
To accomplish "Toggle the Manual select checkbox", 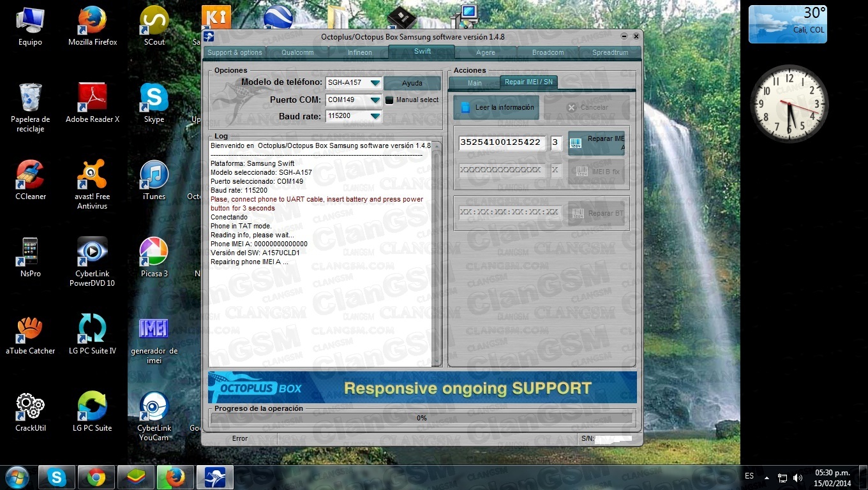I will click(389, 100).
